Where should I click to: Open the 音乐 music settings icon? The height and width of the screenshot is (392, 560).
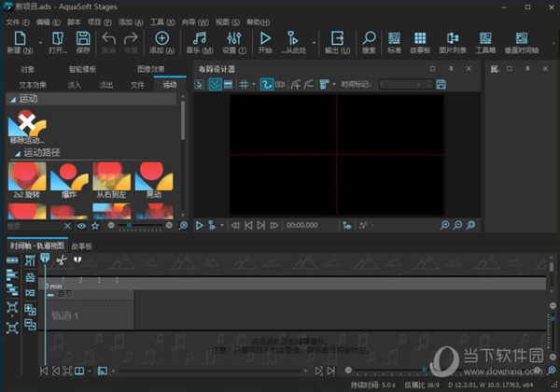200,38
